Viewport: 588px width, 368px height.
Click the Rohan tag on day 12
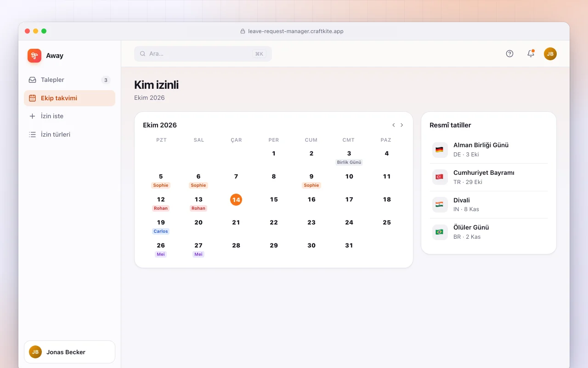(161, 208)
